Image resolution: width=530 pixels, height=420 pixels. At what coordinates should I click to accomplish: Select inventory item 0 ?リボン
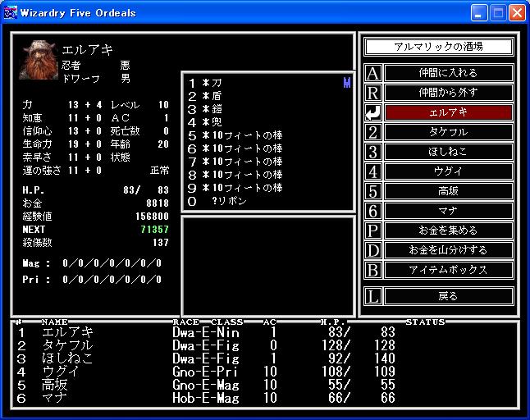(x=269, y=201)
